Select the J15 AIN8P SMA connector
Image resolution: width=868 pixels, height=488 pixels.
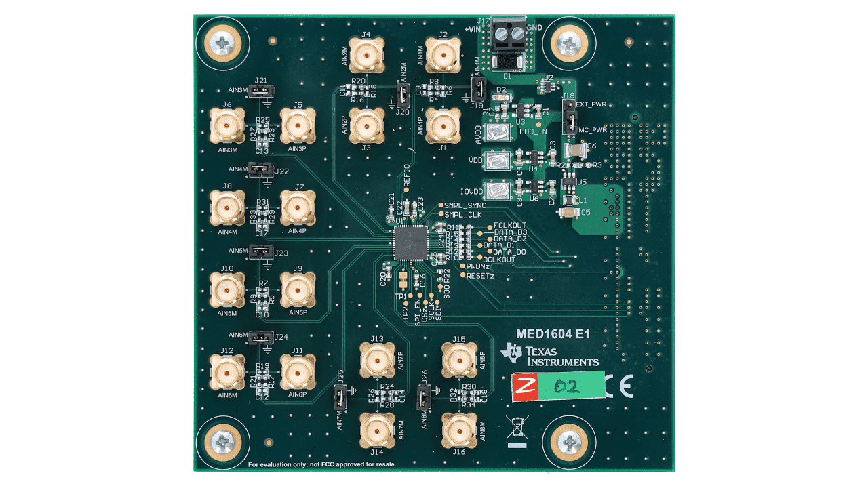coord(460,360)
